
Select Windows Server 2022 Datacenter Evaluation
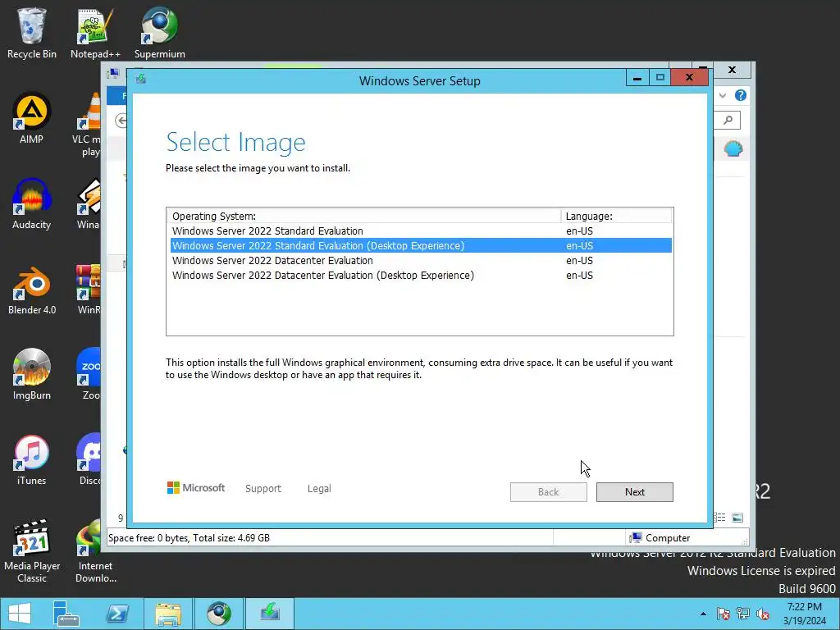pos(421,260)
